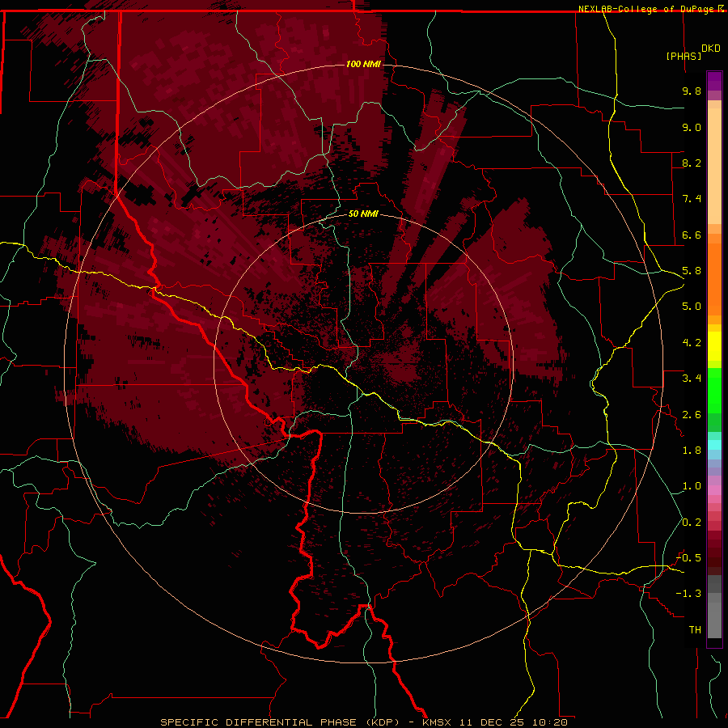Screen dimensions: 728x728
Task: Pick the yellow segment of color bar
Action: point(714,346)
